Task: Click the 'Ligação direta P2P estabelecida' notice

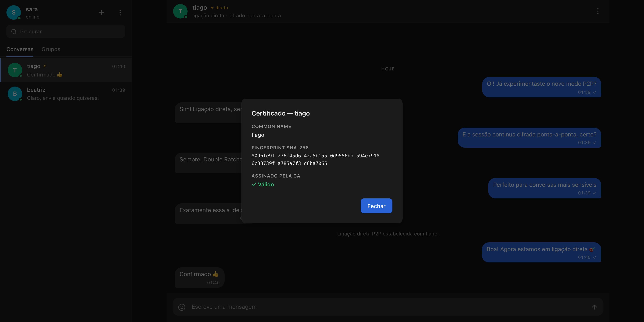Action: click(388, 234)
